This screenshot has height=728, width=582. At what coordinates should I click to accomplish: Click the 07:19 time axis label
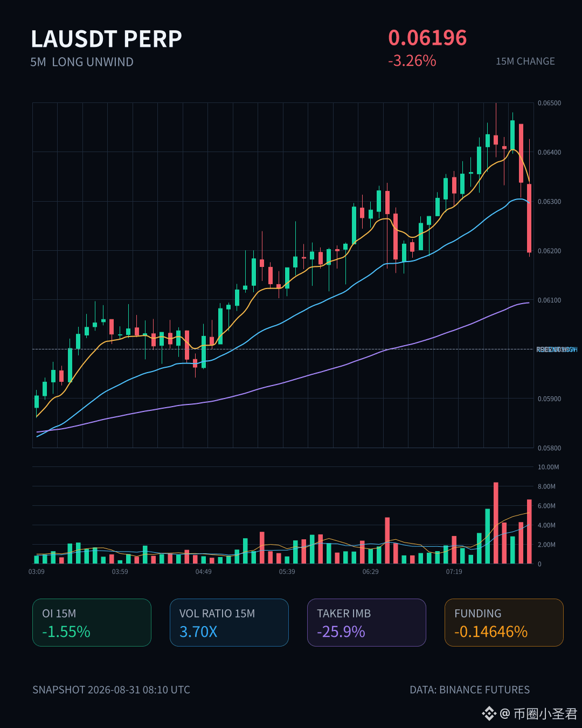[x=454, y=572]
